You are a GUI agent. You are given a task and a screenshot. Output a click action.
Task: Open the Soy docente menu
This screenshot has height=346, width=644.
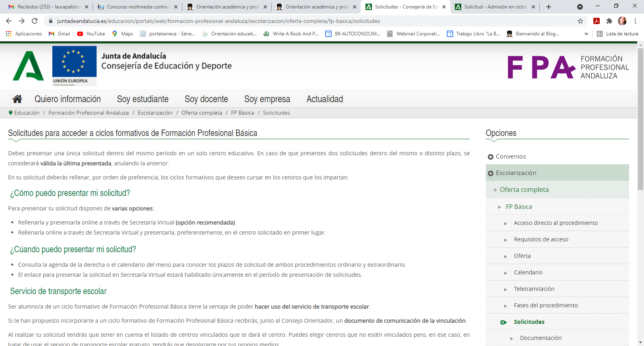206,99
